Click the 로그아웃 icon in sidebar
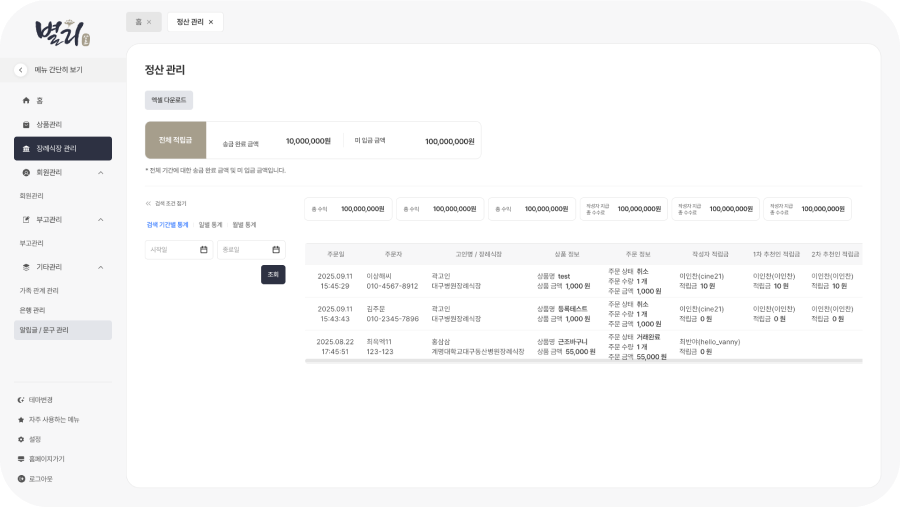The width and height of the screenshot is (900, 507). (21, 479)
